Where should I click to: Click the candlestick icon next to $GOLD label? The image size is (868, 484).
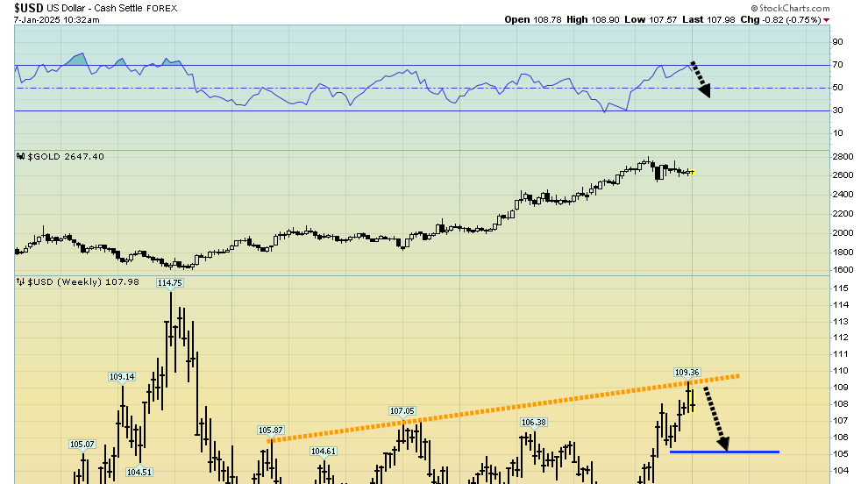click(x=20, y=156)
